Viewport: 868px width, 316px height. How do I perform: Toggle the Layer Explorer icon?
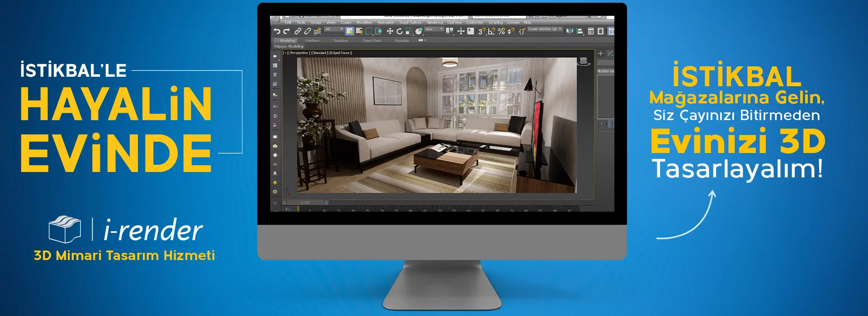600,31
